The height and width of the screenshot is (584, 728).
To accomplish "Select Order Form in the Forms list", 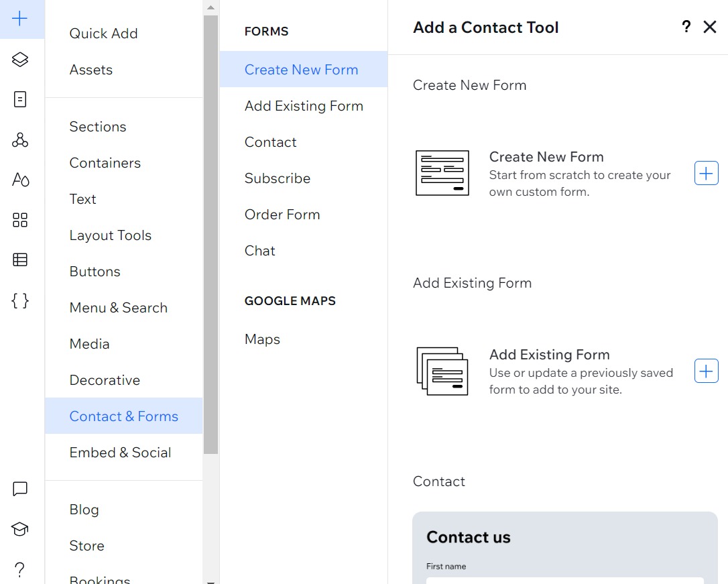I will [282, 215].
